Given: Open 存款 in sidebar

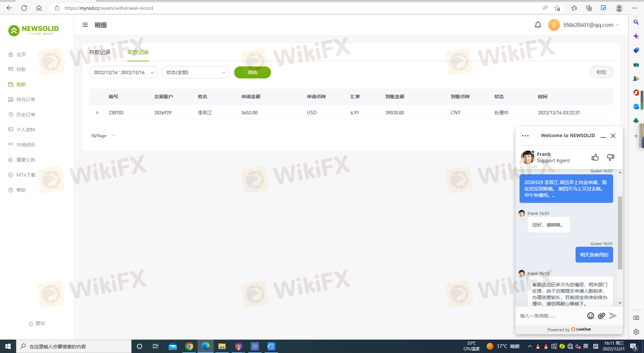Looking at the screenshot, I should pos(21,69).
